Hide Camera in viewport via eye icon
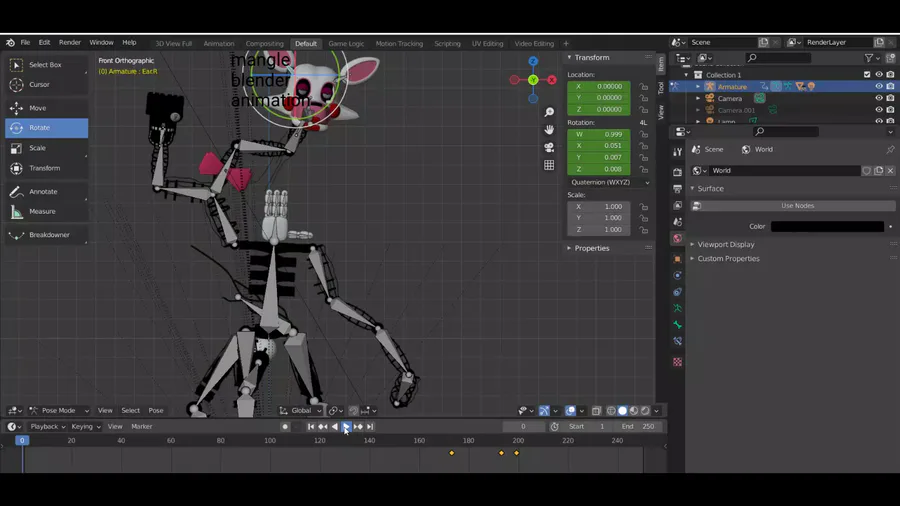Image resolution: width=900 pixels, height=506 pixels. (x=879, y=98)
